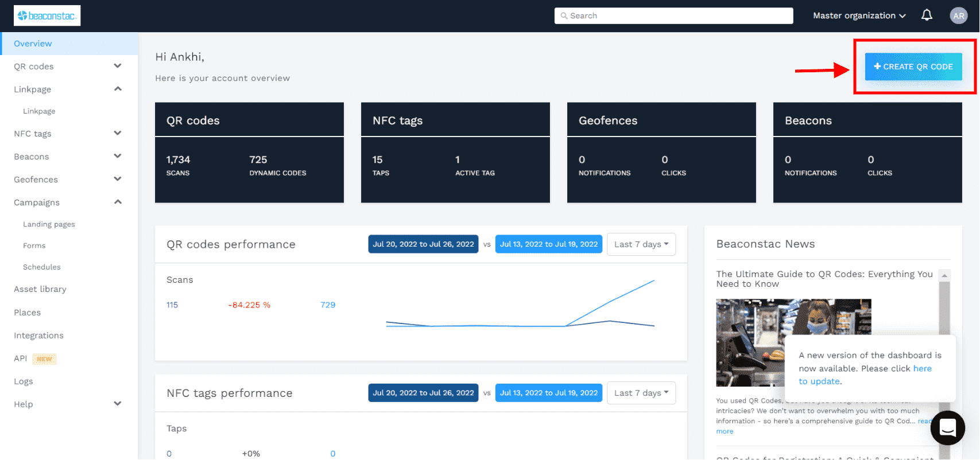Open the Linkpage sub-item
Viewport: 980px width, 460px height.
click(39, 111)
